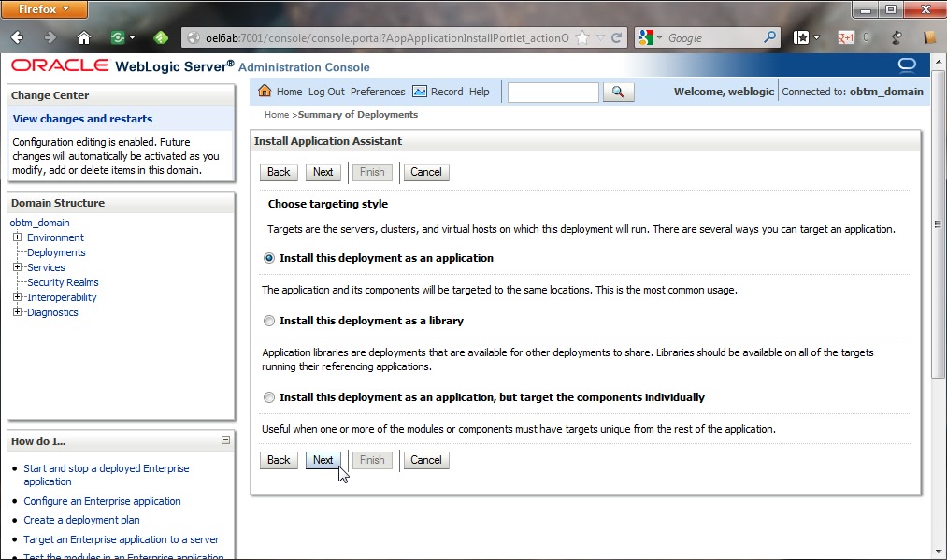This screenshot has width=947, height=560.
Task: Click the Google +1 toolbar icon
Action: [845, 37]
